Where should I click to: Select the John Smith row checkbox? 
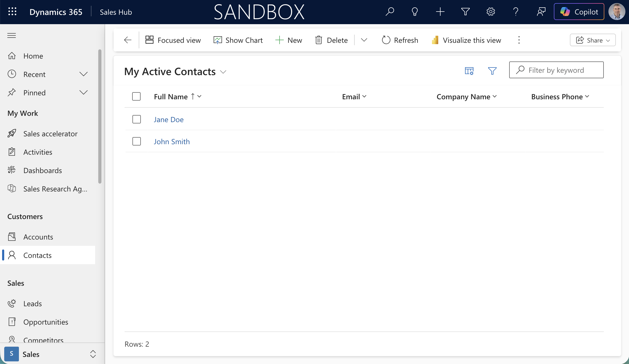pyautogui.click(x=136, y=141)
